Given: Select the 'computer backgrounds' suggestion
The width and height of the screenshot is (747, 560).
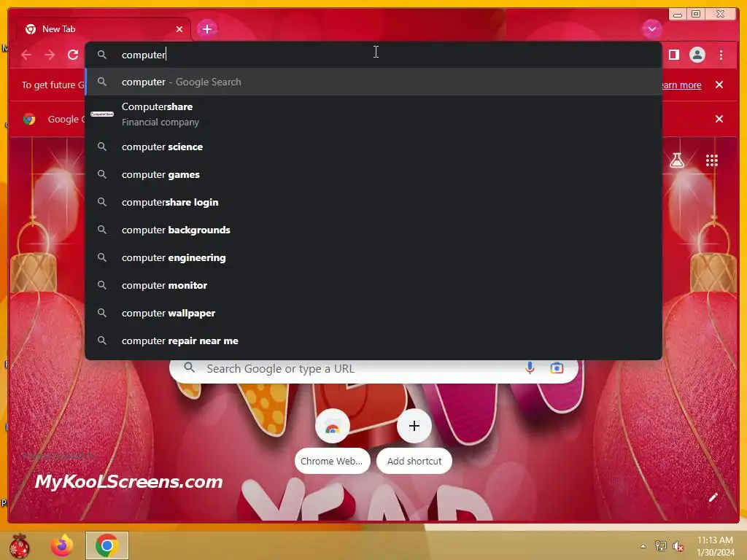Looking at the screenshot, I should (373, 230).
